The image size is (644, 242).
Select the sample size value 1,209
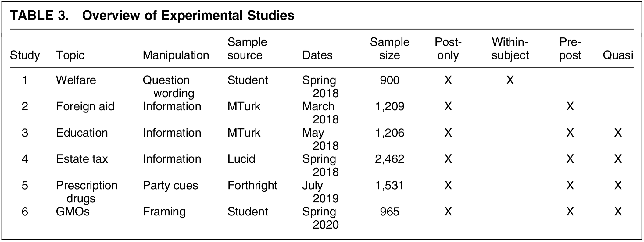coord(389,106)
